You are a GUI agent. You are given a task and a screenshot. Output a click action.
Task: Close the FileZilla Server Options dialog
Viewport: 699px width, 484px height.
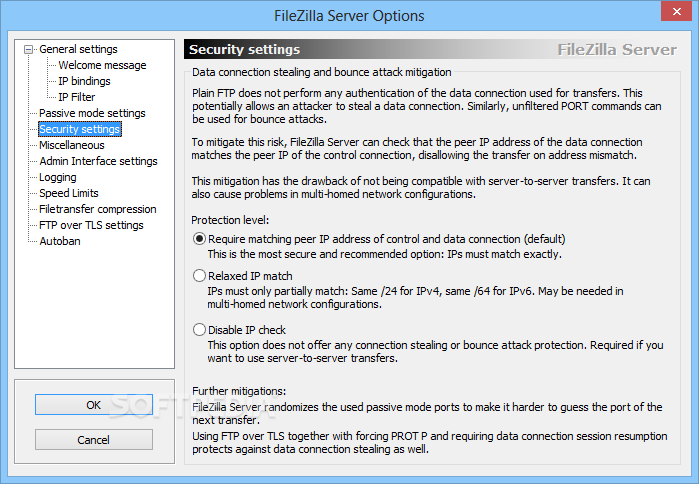click(x=676, y=11)
